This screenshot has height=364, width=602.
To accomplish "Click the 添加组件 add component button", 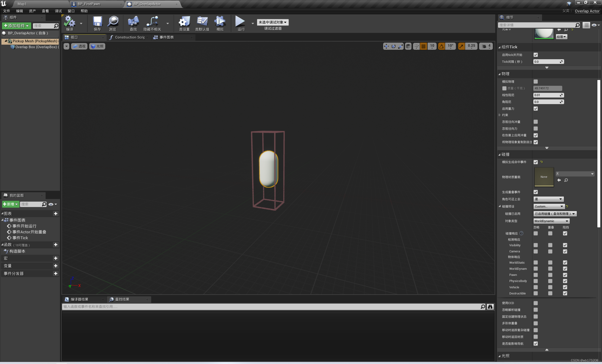I will 16,26.
